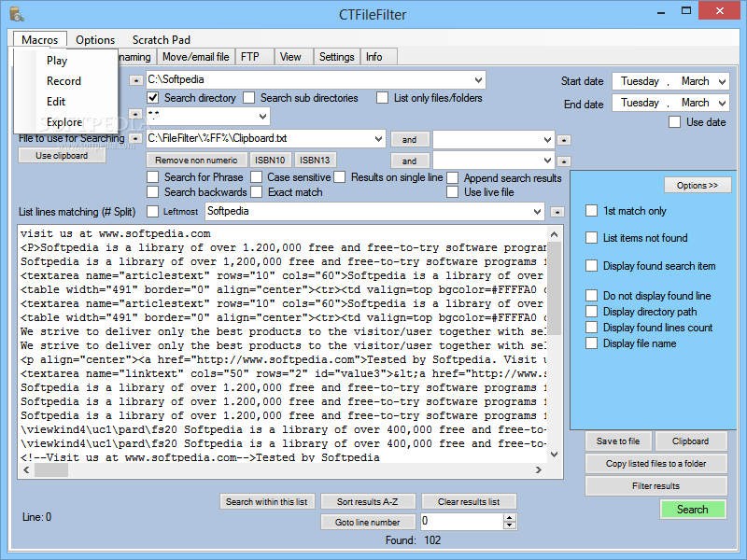Open the Settings tab
The image size is (747, 560).
336,57
